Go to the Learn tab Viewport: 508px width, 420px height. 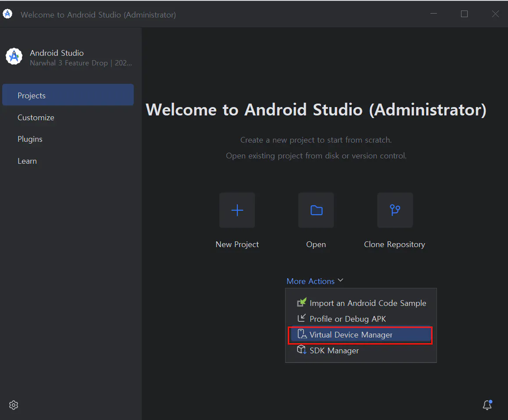pyautogui.click(x=68, y=161)
